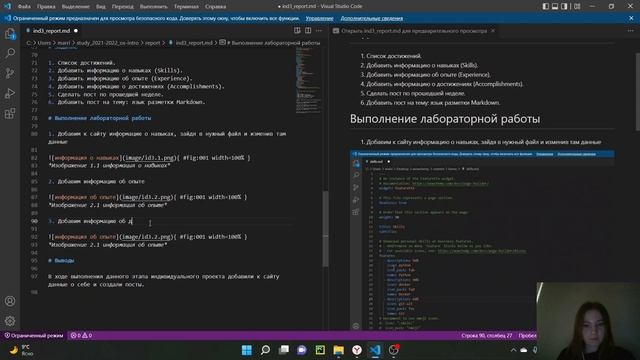Open the preview pane More Actions menu
Viewport: 640px width, 360px height.
tap(631, 31)
